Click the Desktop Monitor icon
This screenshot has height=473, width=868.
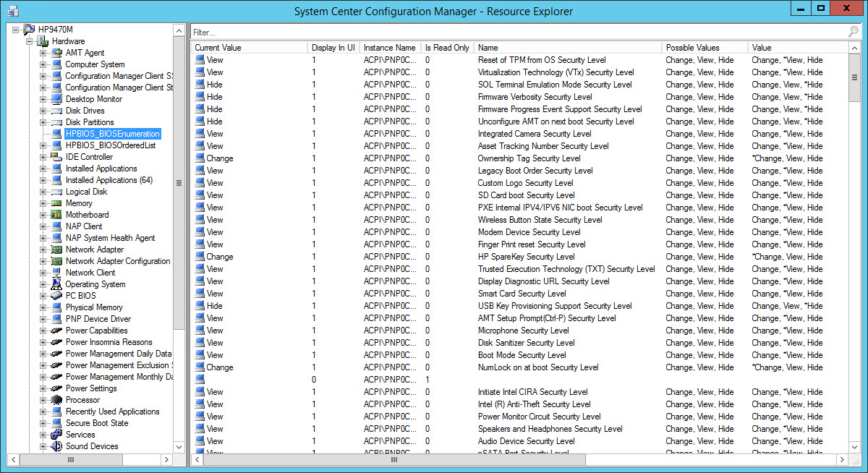[x=56, y=99]
